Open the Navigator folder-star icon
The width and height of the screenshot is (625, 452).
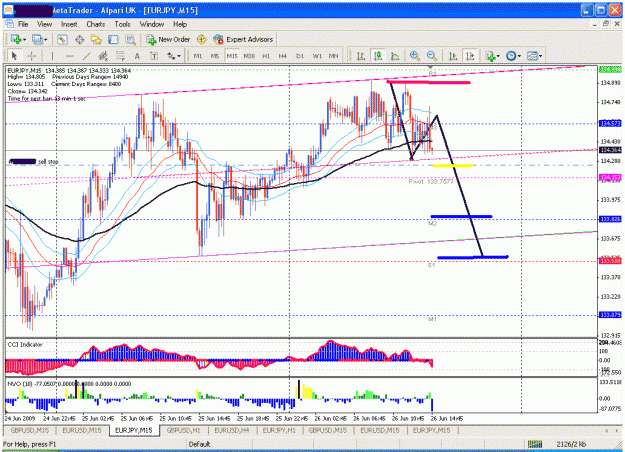tap(96, 39)
